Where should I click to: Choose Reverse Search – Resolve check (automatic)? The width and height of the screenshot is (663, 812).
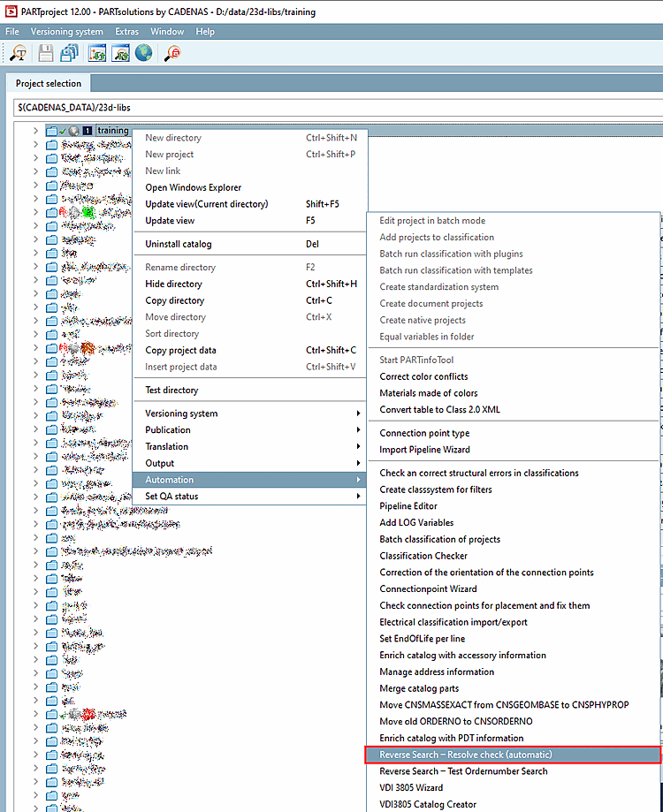[x=513, y=755]
